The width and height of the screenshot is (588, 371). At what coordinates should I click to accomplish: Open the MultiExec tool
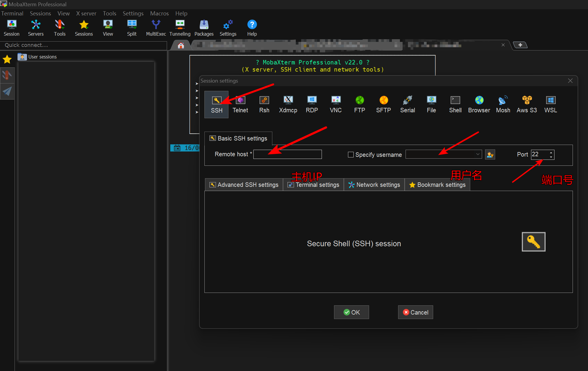[156, 27]
